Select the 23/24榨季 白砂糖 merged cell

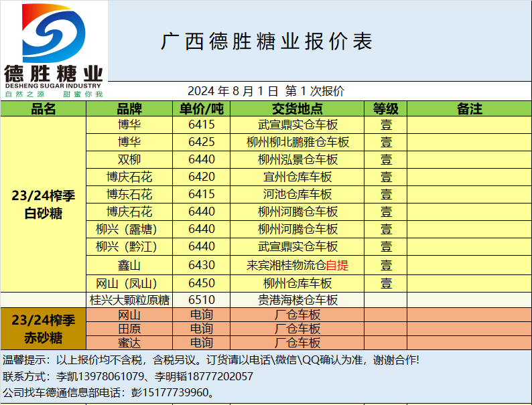[x=44, y=205]
